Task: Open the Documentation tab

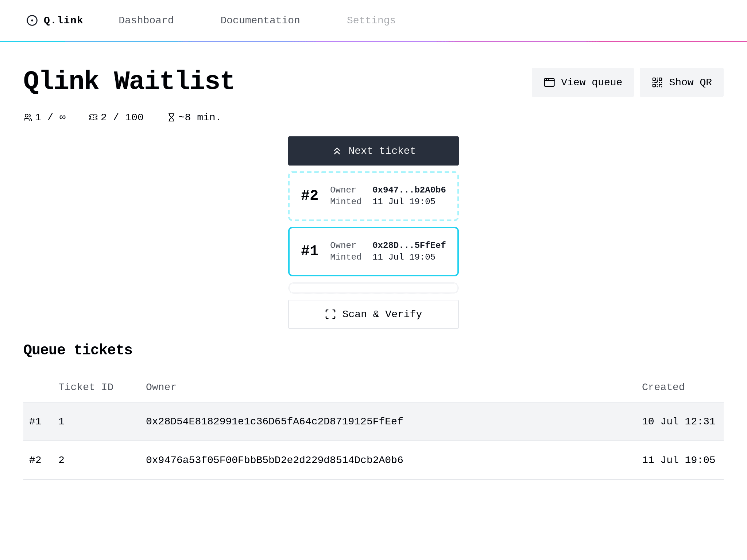Action: click(260, 20)
